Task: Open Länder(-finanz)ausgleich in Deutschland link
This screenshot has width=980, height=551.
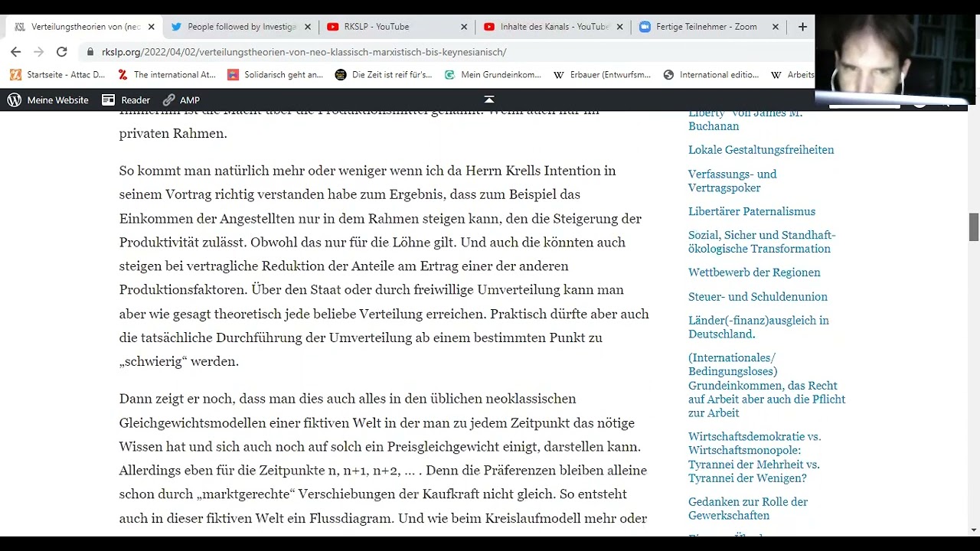Action: coord(759,327)
